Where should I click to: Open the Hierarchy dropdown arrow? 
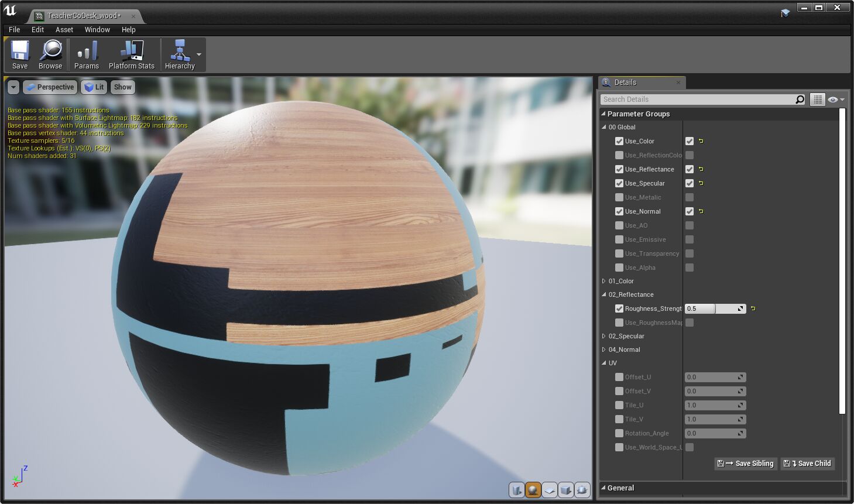tap(199, 54)
